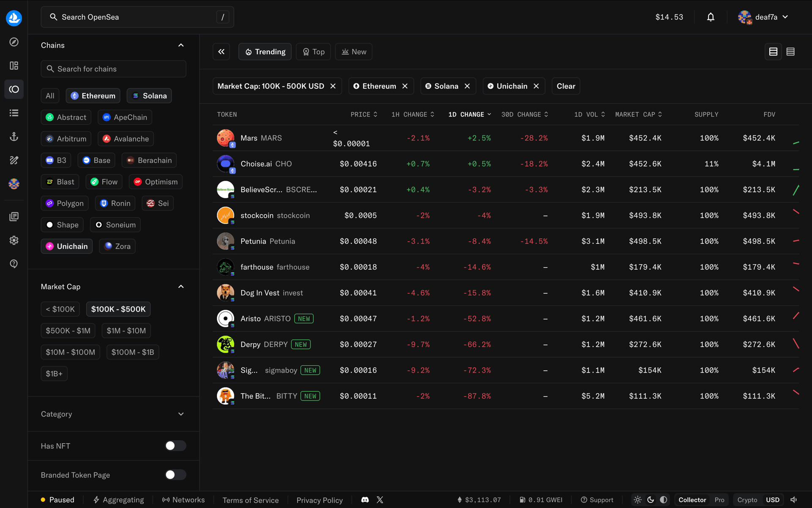
Task: Open the settings gear in sidebar
Action: pyautogui.click(x=14, y=240)
